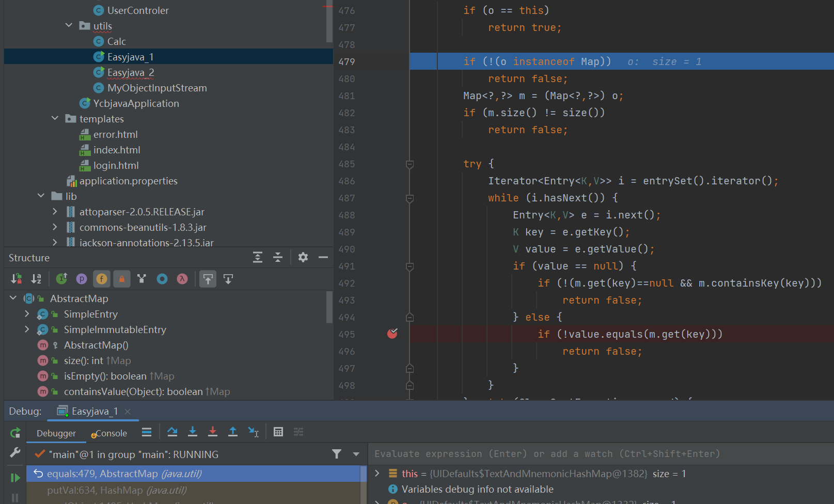
Task: Expand the 'this' variable node
Action: [x=377, y=473]
